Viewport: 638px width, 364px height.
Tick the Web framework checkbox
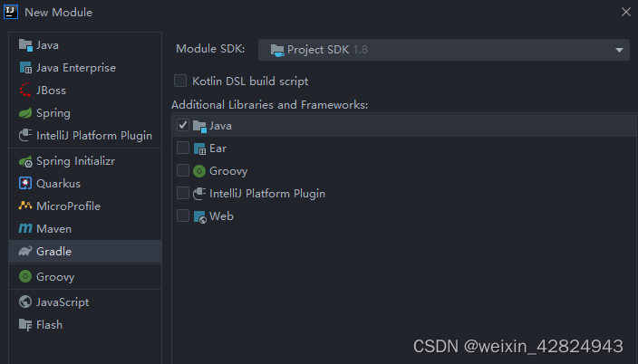click(x=183, y=216)
